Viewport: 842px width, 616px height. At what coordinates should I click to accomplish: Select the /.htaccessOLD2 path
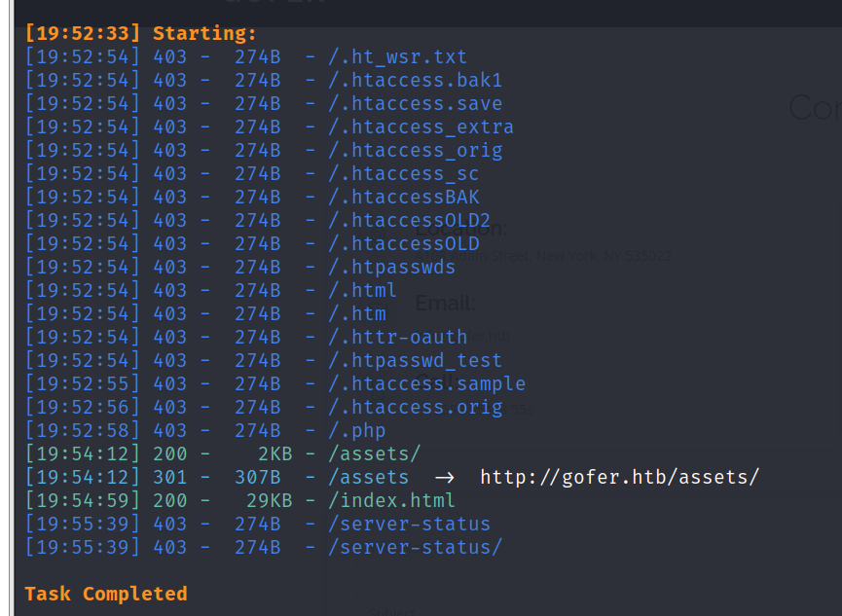click(x=409, y=221)
